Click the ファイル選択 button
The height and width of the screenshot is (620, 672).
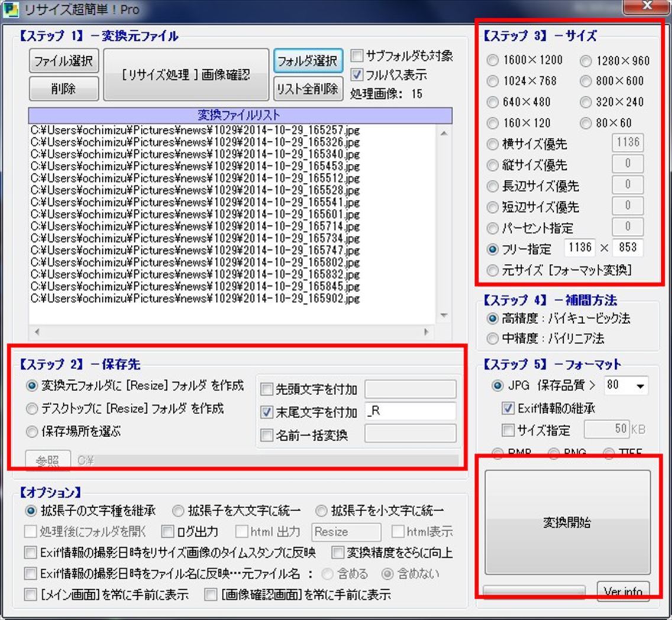tap(62, 61)
